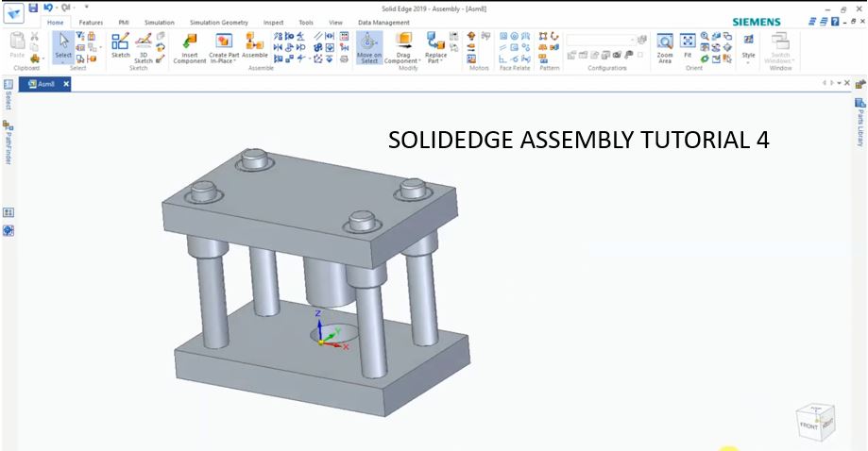Click the Copy icon in Clipboard group
This screenshot has width=868, height=451.
tap(35, 47)
